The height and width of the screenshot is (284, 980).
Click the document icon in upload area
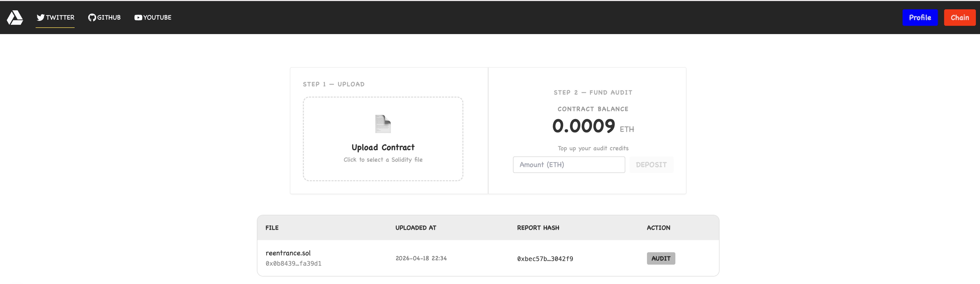[x=383, y=124]
